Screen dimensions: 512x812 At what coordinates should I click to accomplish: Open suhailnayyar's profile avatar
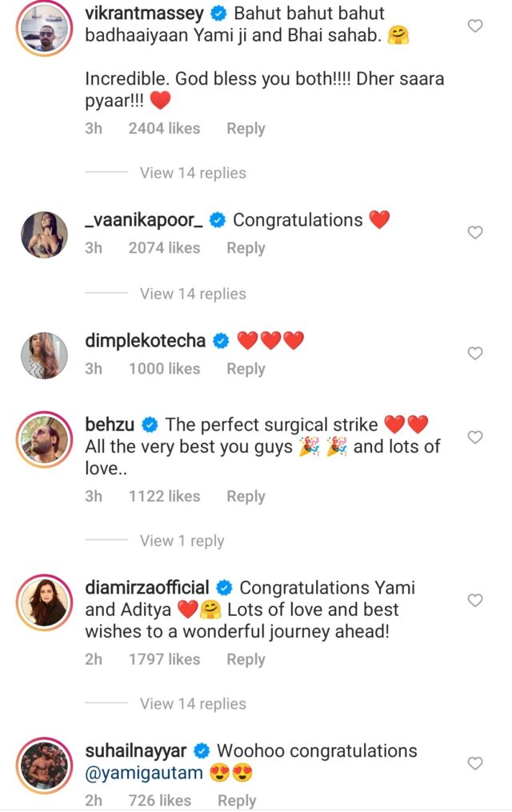click(x=43, y=766)
